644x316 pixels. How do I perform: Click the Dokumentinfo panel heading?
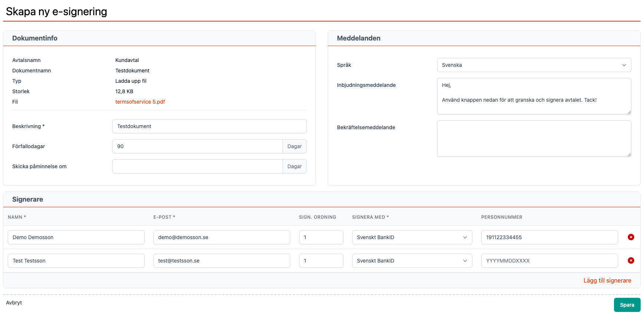point(35,38)
